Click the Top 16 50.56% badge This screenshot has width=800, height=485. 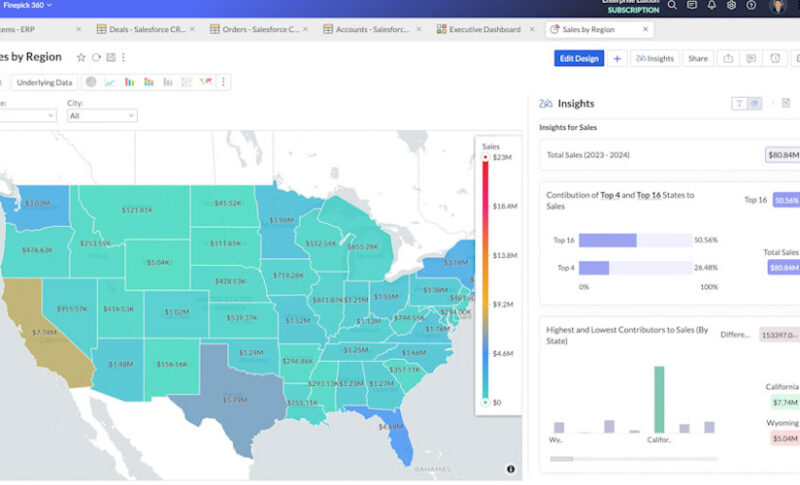click(x=786, y=200)
